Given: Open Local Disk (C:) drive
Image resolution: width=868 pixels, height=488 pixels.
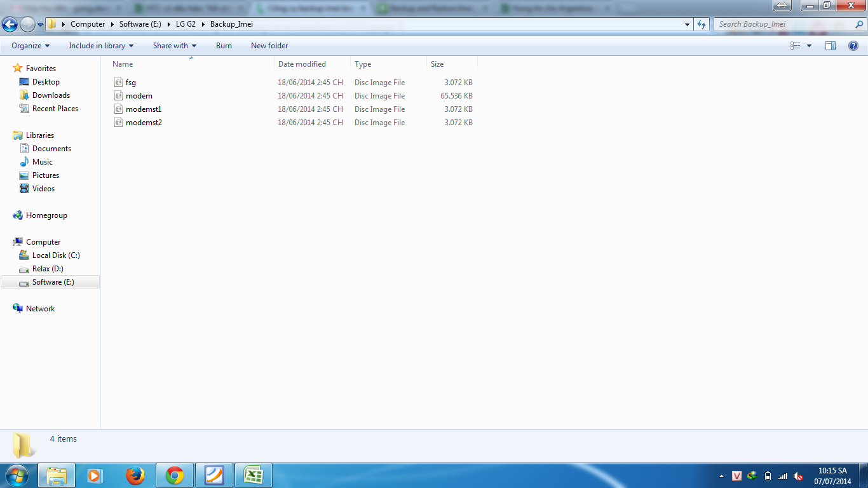Looking at the screenshot, I should click(56, 255).
